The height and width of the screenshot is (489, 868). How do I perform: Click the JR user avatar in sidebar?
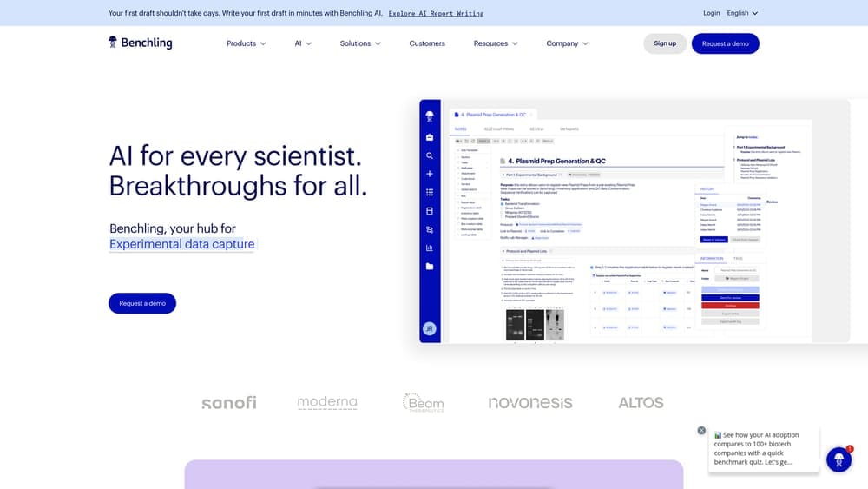tap(430, 329)
